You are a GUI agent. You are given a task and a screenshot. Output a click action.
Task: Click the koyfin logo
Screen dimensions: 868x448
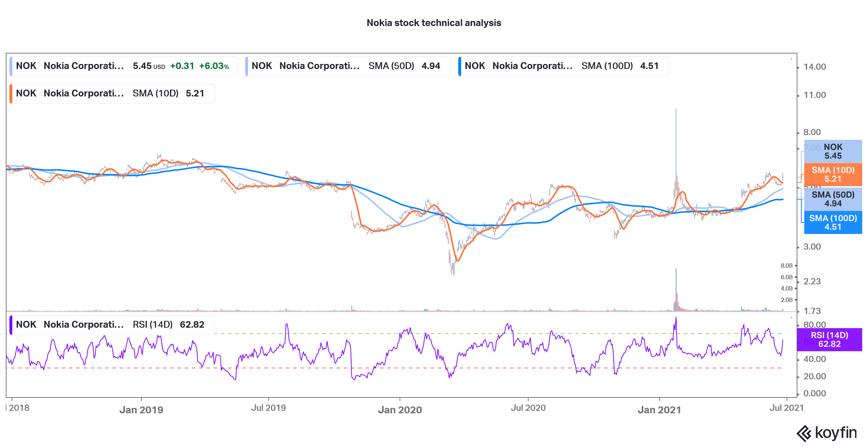(x=826, y=433)
